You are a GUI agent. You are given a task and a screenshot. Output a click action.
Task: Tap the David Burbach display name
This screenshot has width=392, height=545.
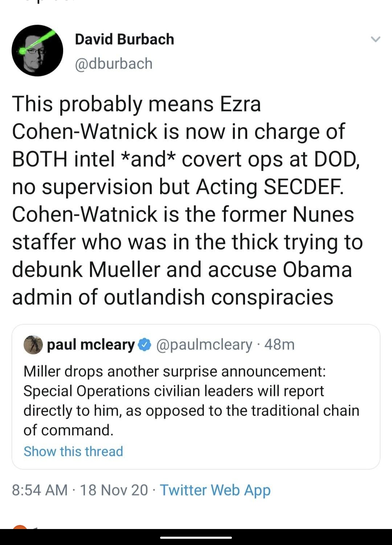pyautogui.click(x=124, y=39)
